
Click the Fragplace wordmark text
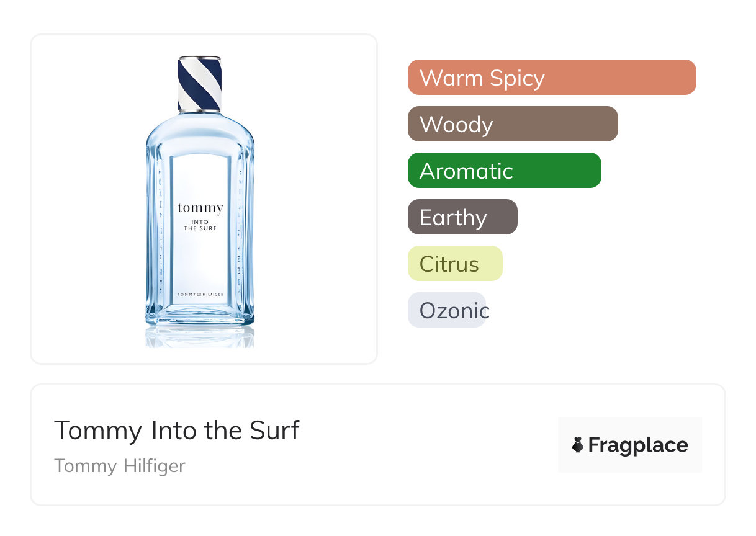click(x=638, y=445)
